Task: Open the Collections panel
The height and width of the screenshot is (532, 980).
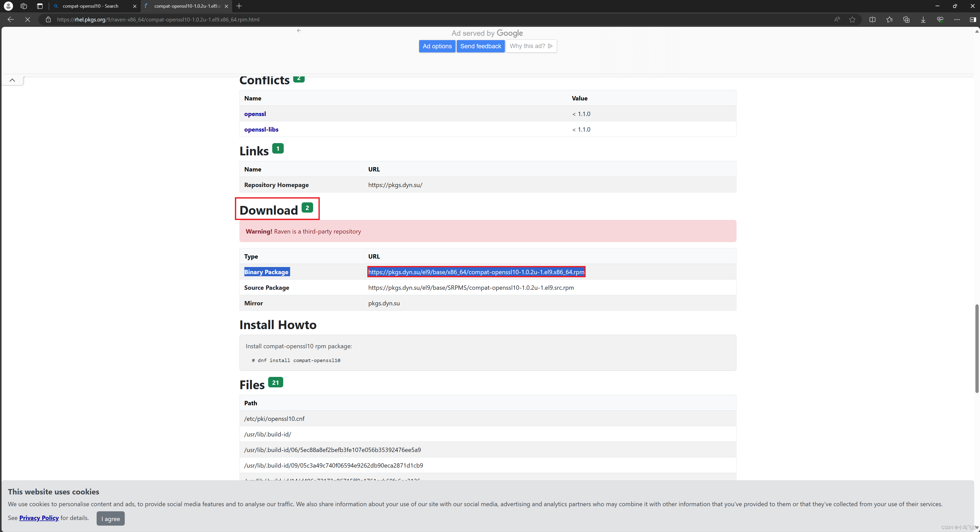Action: (906, 19)
